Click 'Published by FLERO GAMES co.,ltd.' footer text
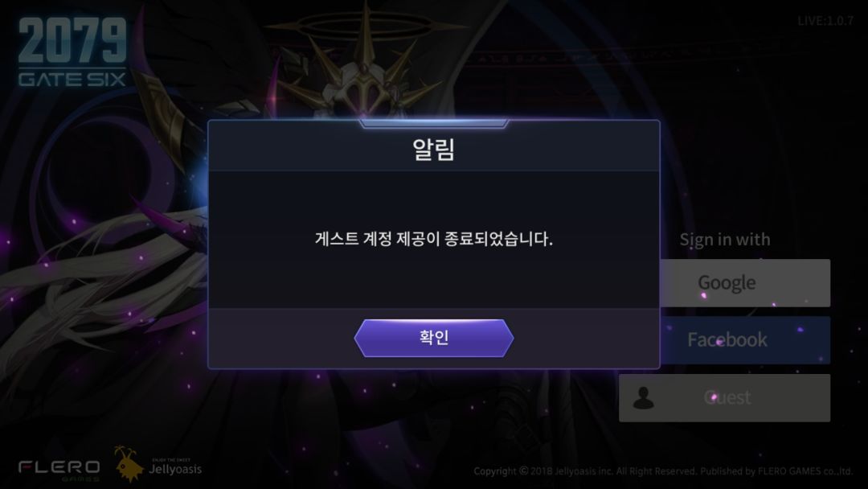This screenshot has height=489, width=868. (x=776, y=471)
